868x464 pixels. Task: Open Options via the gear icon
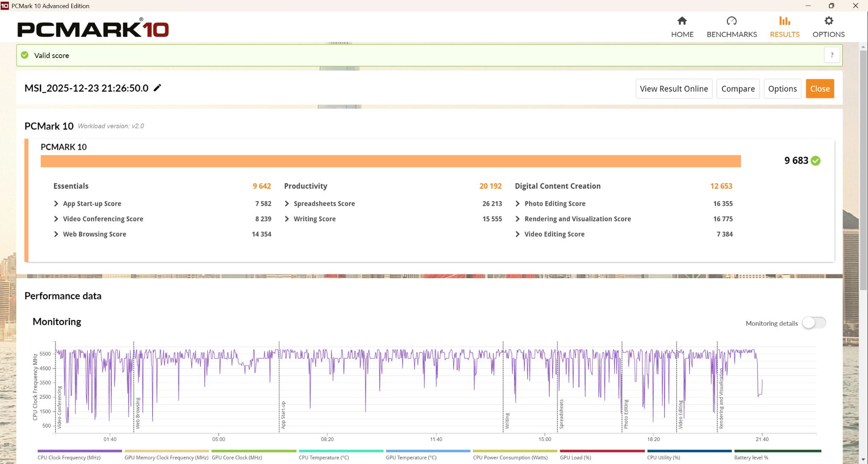[x=829, y=21]
